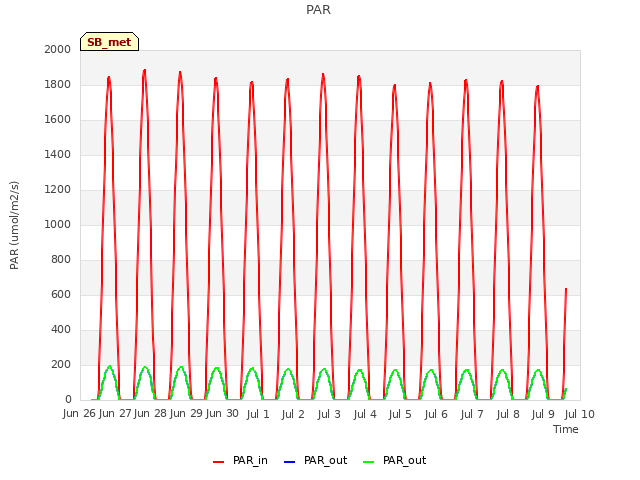Click the green PAR_out legend swatch
The height and width of the screenshot is (480, 640).
369,462
